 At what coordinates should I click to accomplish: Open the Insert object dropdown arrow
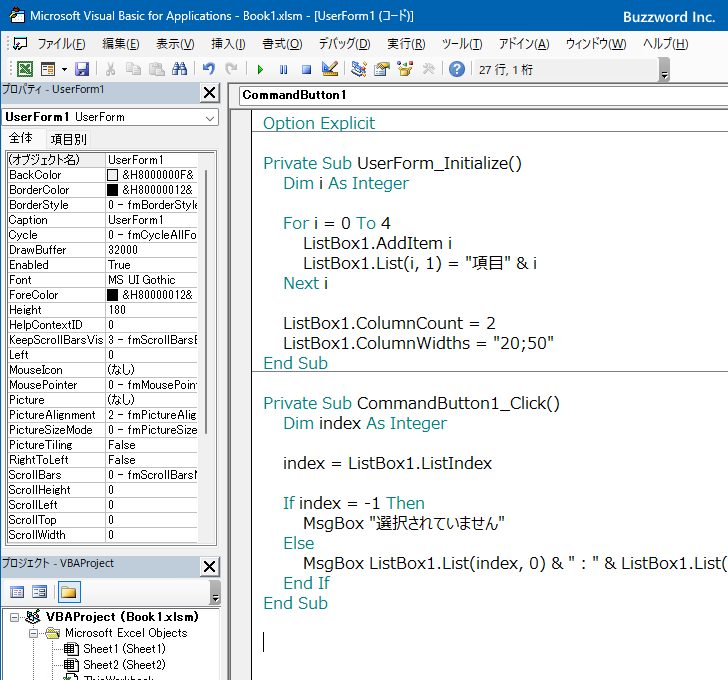pos(65,70)
